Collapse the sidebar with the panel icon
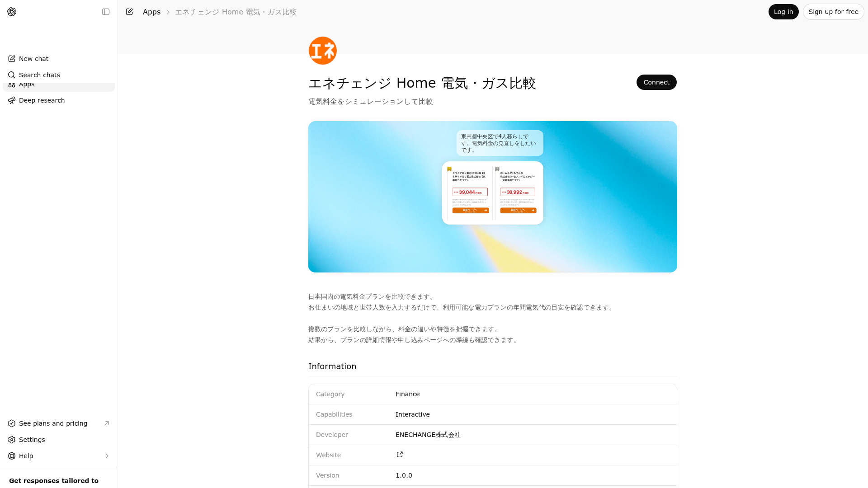 (x=106, y=12)
